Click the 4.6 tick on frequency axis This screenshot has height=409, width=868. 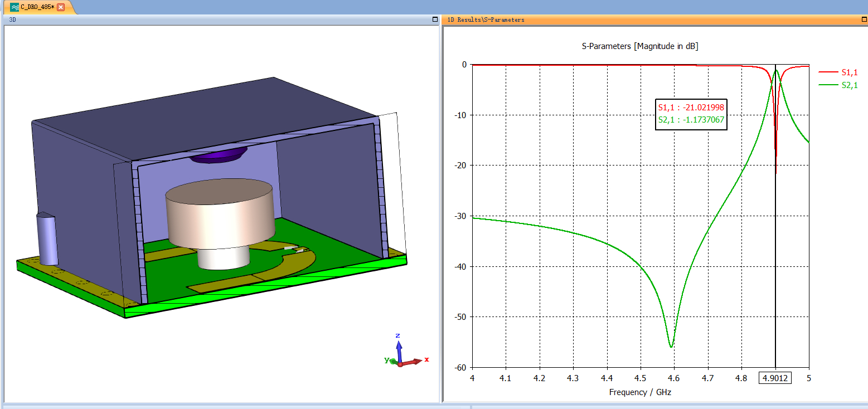[x=674, y=378]
